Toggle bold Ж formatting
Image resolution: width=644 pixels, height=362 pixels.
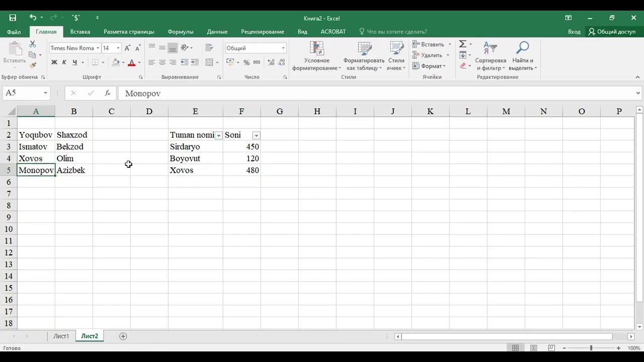click(x=54, y=62)
